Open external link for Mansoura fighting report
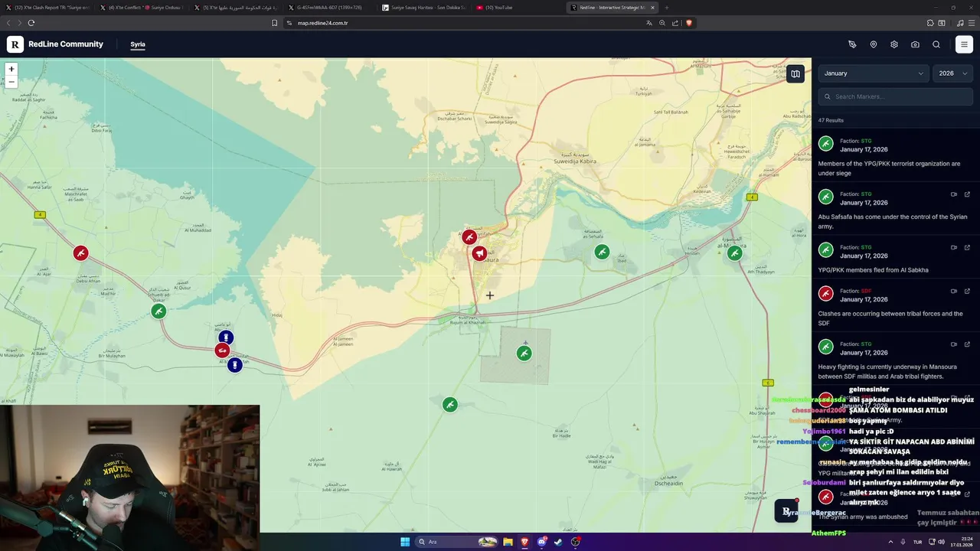This screenshot has width=980, height=551. (x=967, y=344)
